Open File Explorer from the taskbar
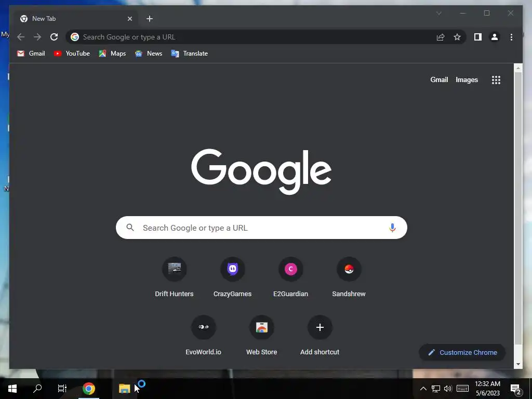 [x=125, y=389]
